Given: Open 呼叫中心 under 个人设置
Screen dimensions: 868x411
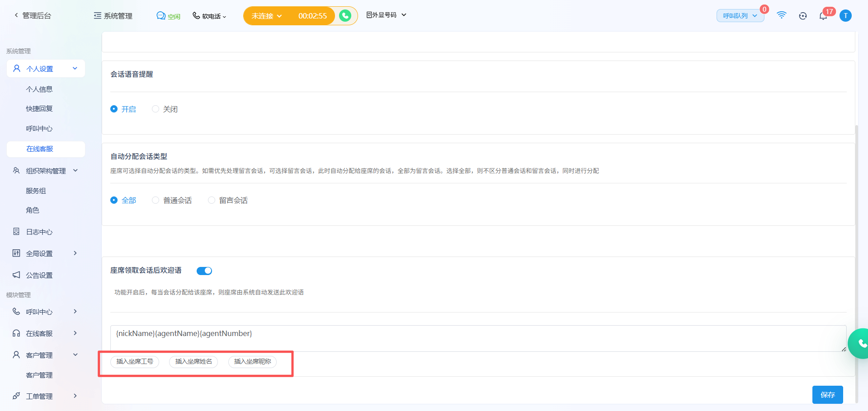Looking at the screenshot, I should coord(39,129).
